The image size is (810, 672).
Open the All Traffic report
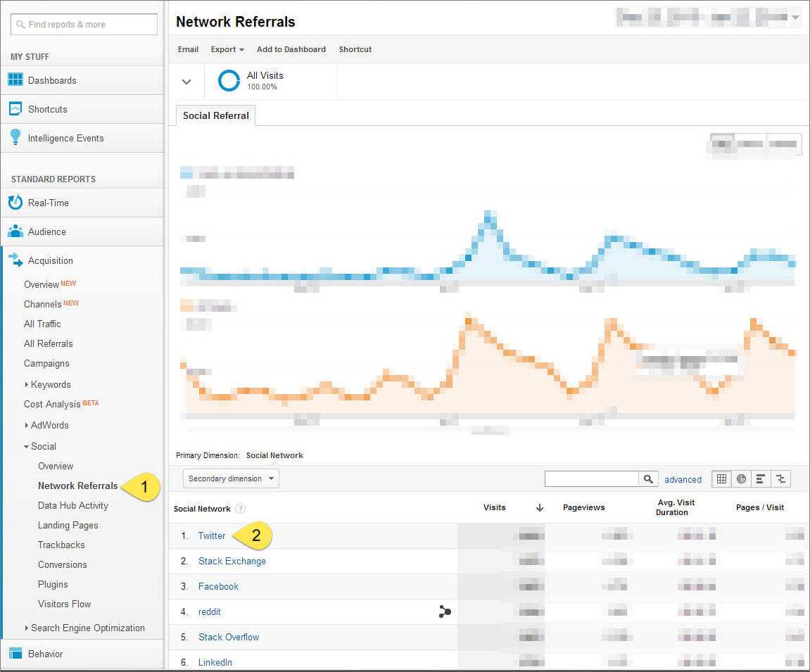pyautogui.click(x=42, y=324)
